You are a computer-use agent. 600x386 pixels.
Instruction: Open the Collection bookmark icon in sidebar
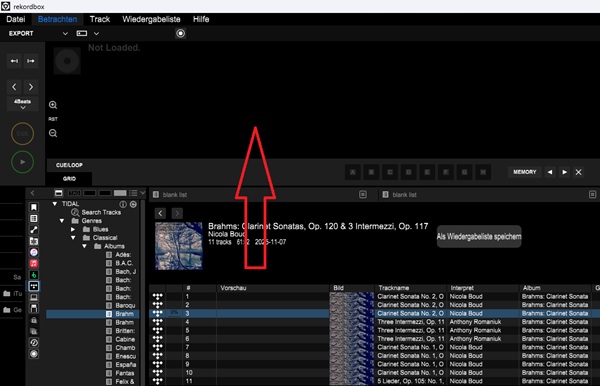[34, 207]
